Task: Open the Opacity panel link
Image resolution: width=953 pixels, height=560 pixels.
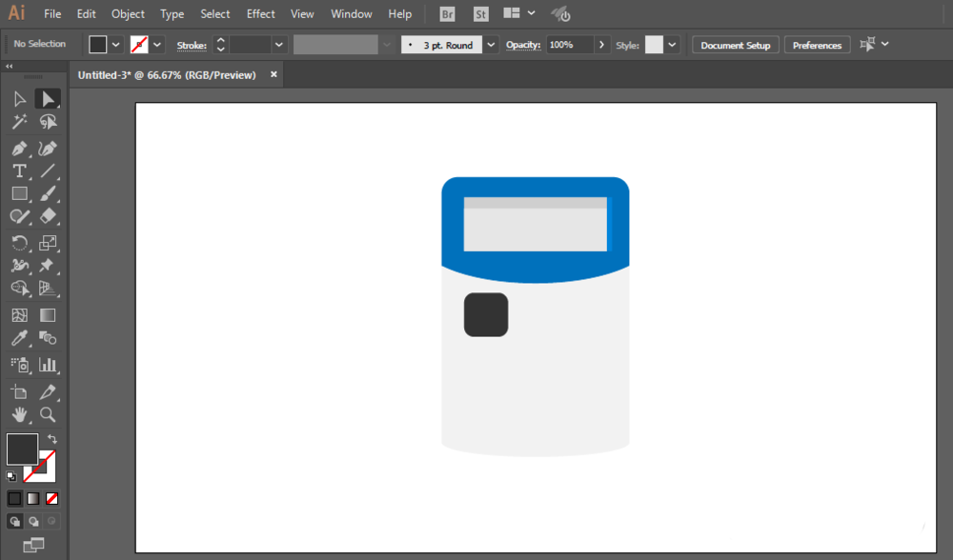Action: pyautogui.click(x=523, y=45)
